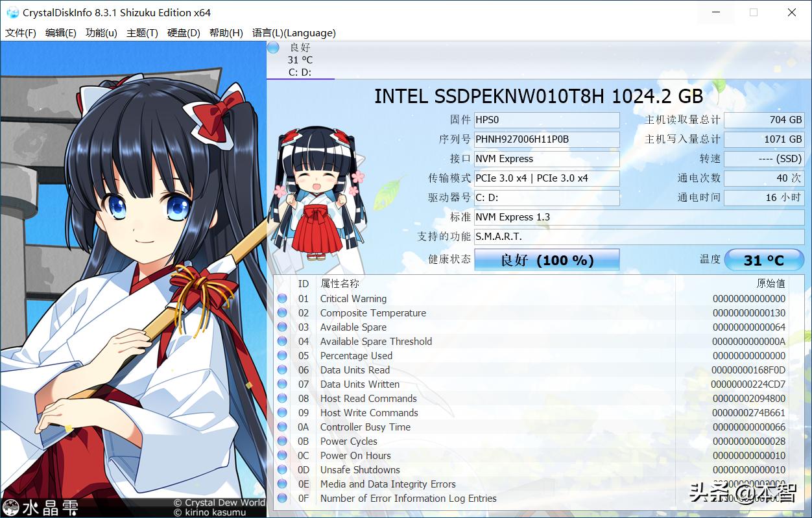Viewport: 812px width, 518px height.
Task: Click the status orb for Unsafe Shutdowns
Action: 282,470
